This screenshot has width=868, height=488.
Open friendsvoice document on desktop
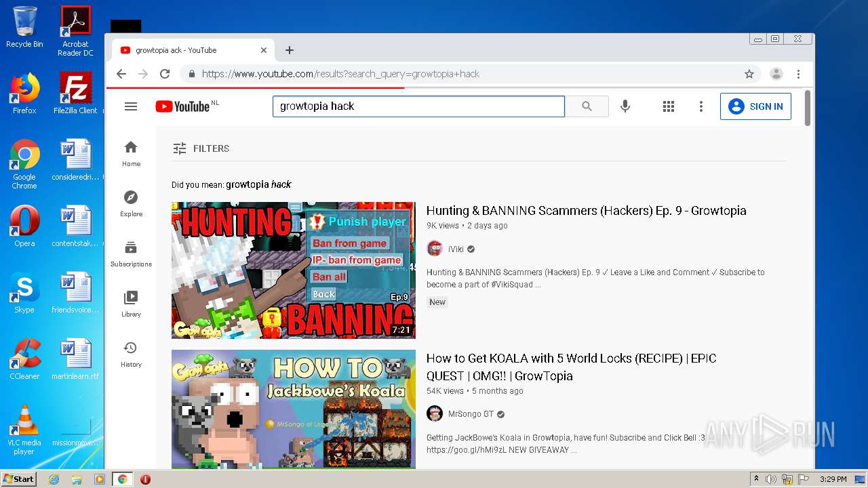(75, 293)
